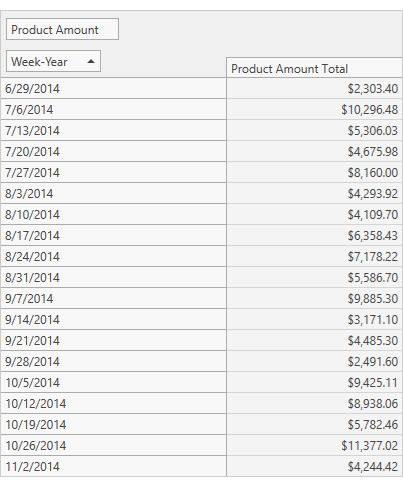Select the 7/13/2014 row header

point(113,130)
